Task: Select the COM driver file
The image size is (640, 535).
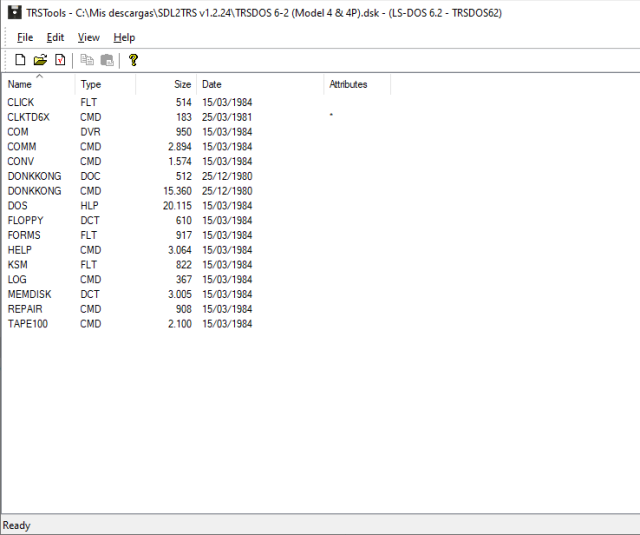Action: (18, 132)
